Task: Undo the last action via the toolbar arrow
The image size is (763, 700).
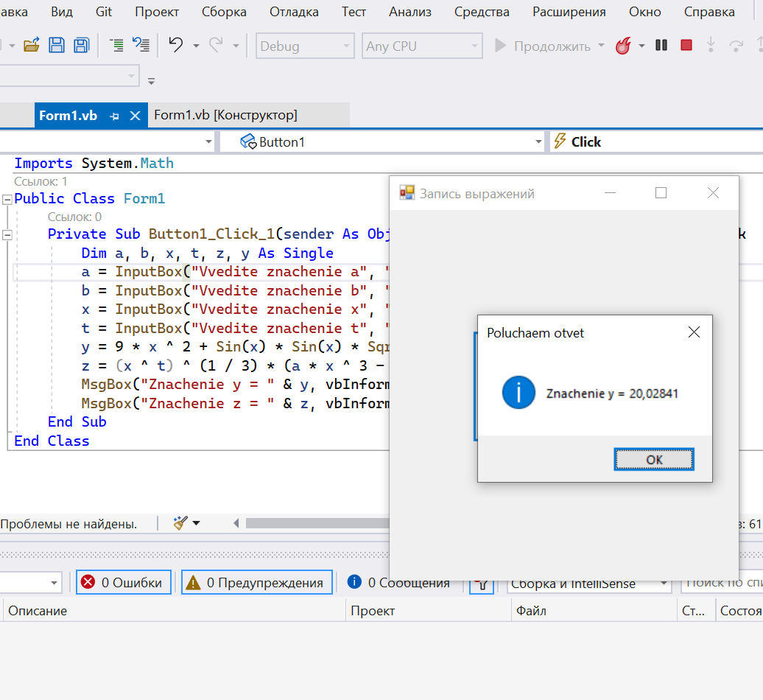Action: pos(176,45)
